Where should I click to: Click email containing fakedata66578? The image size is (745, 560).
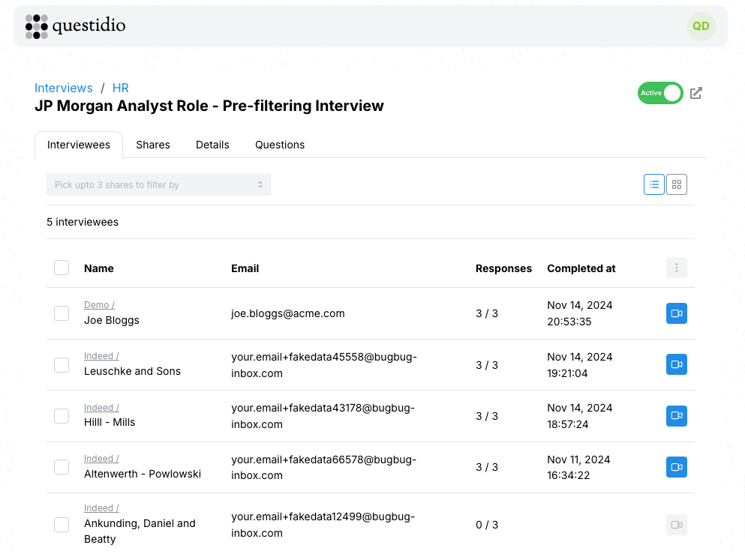pyautogui.click(x=324, y=468)
